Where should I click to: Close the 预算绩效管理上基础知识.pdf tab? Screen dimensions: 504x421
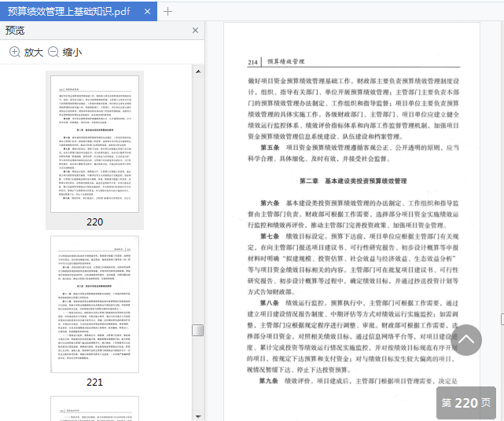click(x=147, y=12)
